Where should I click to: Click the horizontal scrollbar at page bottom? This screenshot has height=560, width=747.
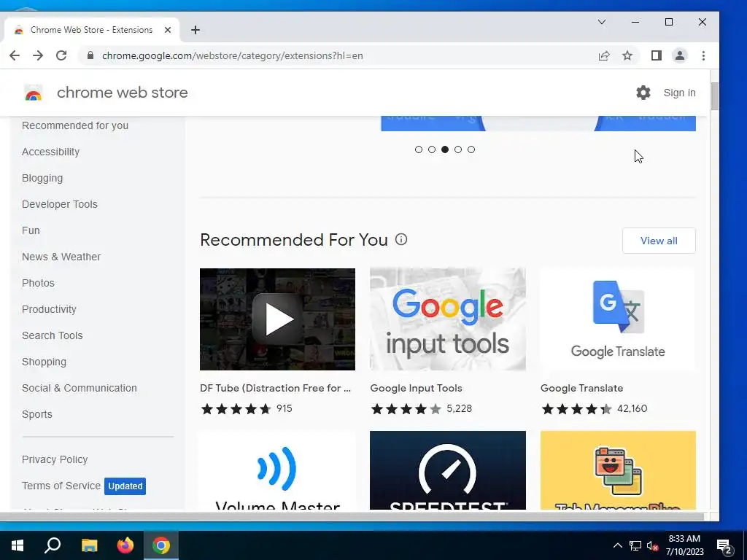coord(352,517)
